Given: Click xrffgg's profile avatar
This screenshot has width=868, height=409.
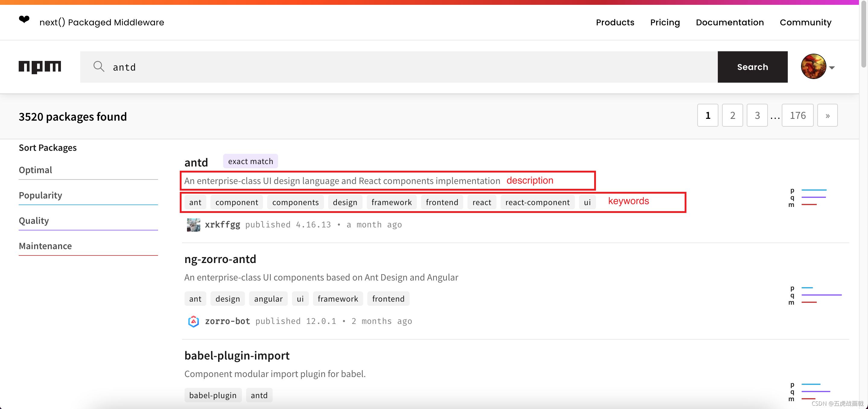Looking at the screenshot, I should pyautogui.click(x=193, y=224).
